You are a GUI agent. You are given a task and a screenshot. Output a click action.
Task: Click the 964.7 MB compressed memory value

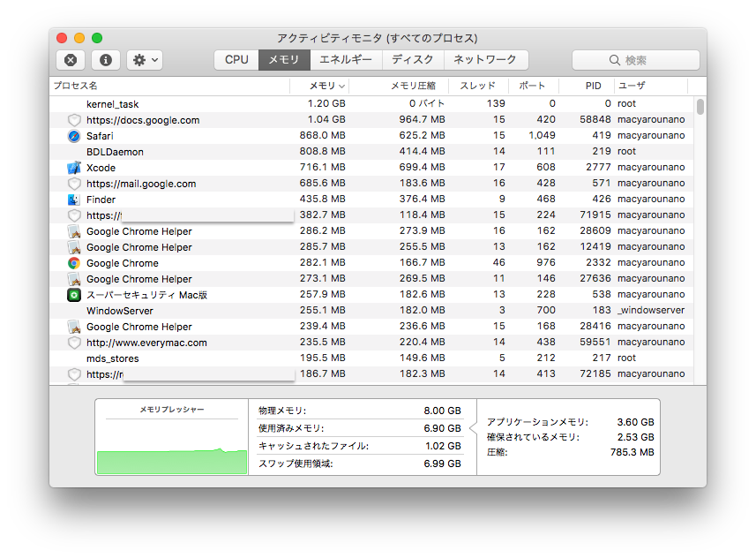pos(422,119)
